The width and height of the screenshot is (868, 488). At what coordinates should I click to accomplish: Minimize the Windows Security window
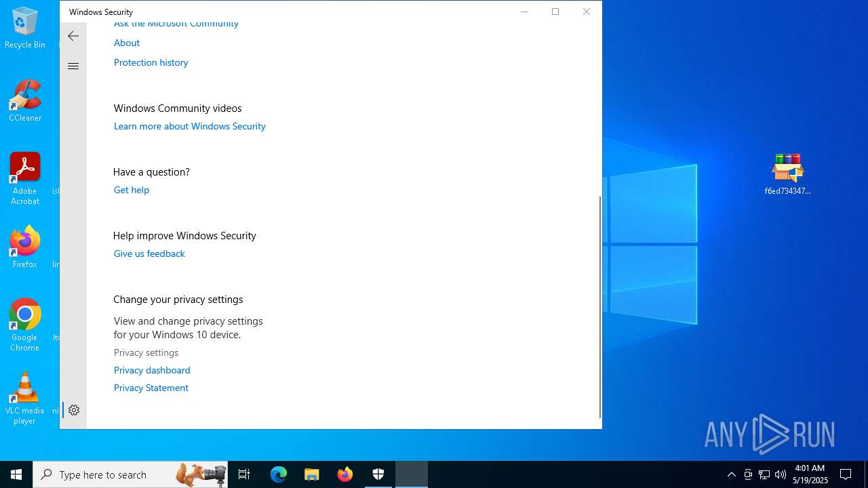pos(524,12)
